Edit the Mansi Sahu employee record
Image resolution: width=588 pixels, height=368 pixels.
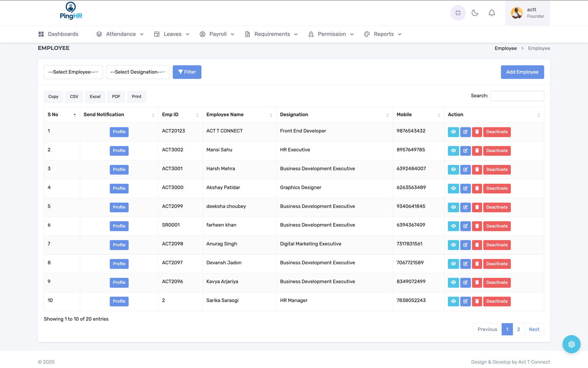(x=465, y=151)
